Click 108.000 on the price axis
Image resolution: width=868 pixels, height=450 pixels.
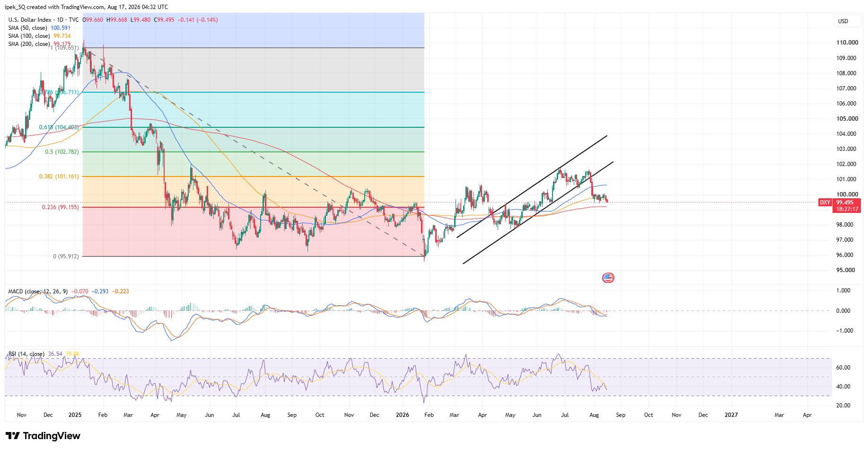coord(846,73)
